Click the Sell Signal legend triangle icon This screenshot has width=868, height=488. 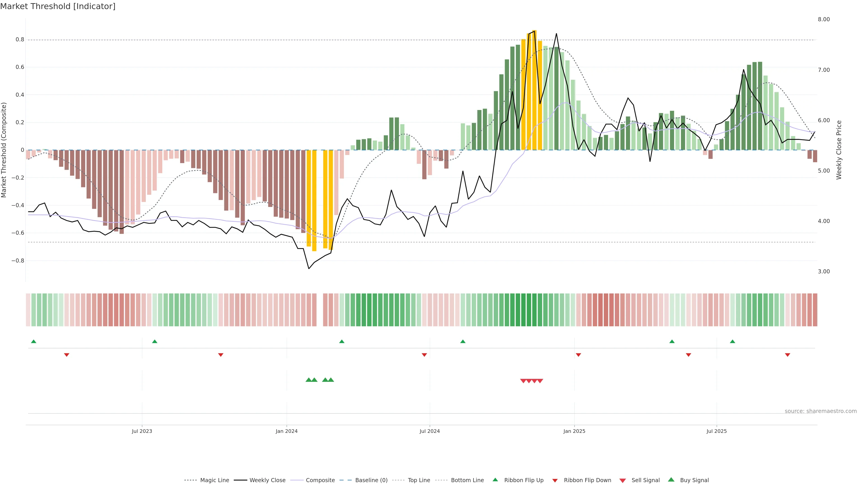(x=622, y=481)
